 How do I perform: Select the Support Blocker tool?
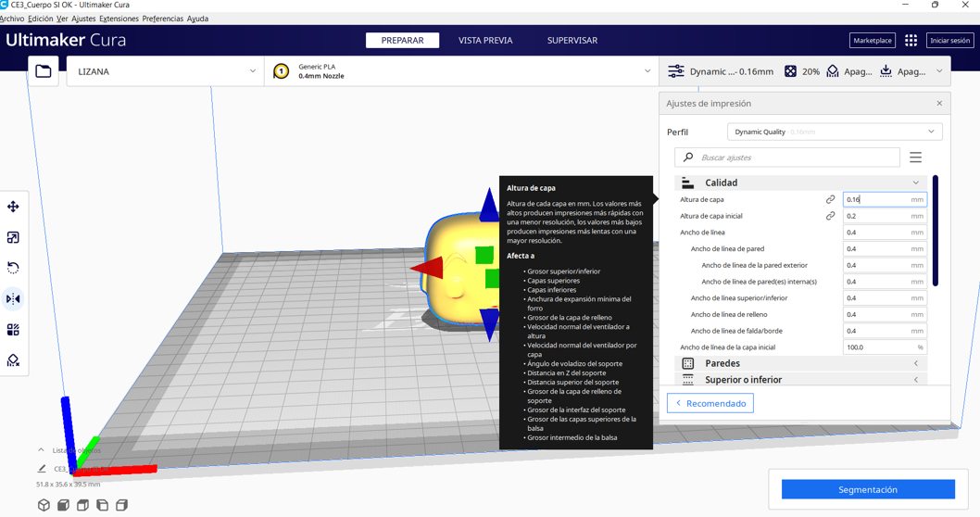(13, 360)
